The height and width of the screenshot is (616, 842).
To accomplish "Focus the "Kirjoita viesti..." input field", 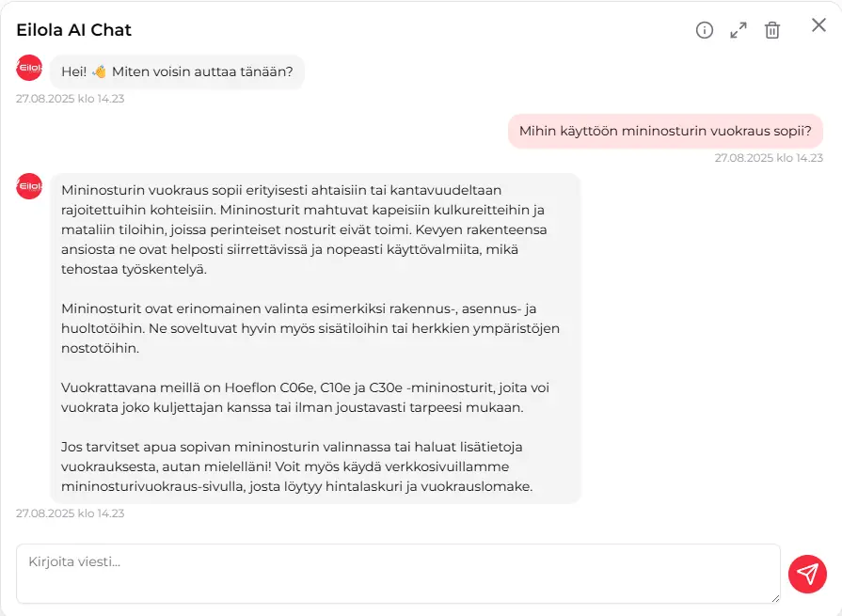I will click(395, 573).
